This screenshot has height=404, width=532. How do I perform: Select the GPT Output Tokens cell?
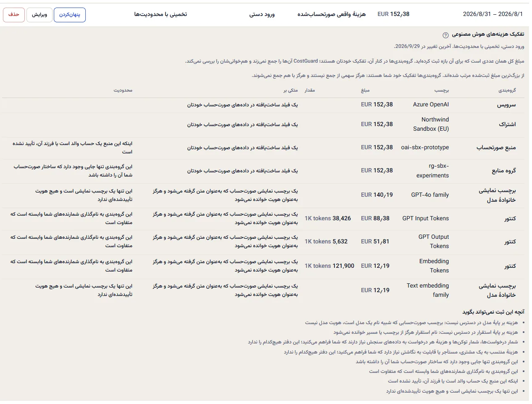[x=434, y=242]
